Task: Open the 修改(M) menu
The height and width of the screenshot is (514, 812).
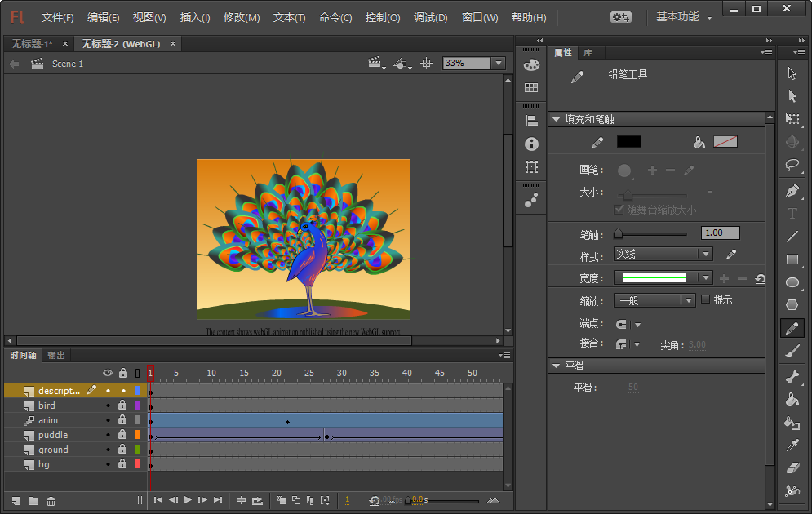Action: [242, 18]
